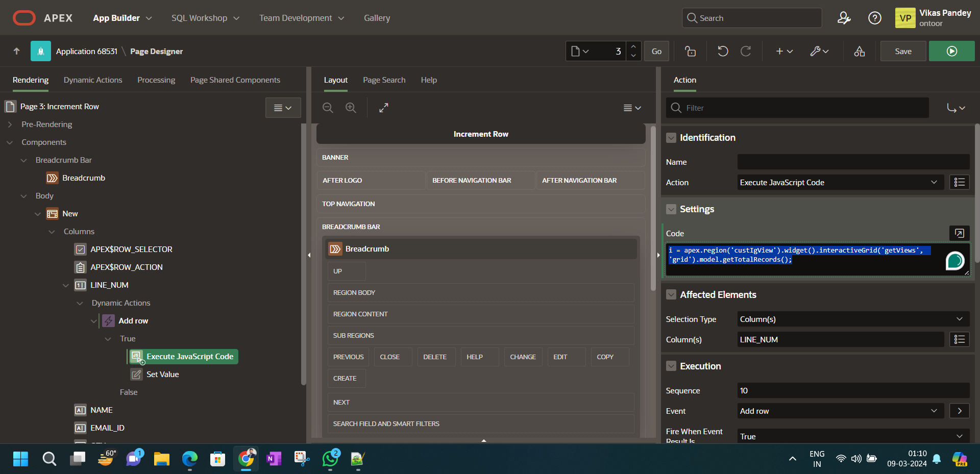This screenshot has height=474, width=980.
Task: Open the SQL Workshop menu
Action: [205, 18]
